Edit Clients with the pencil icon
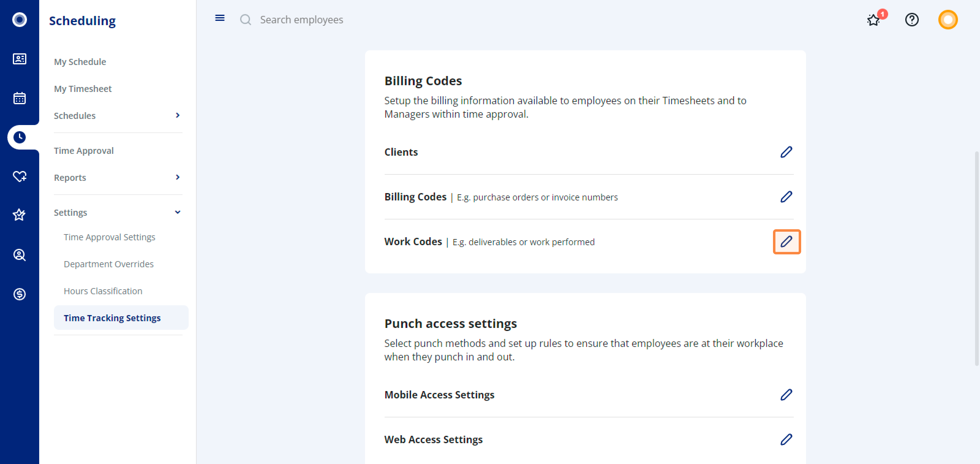This screenshot has width=980, height=464. (x=786, y=152)
